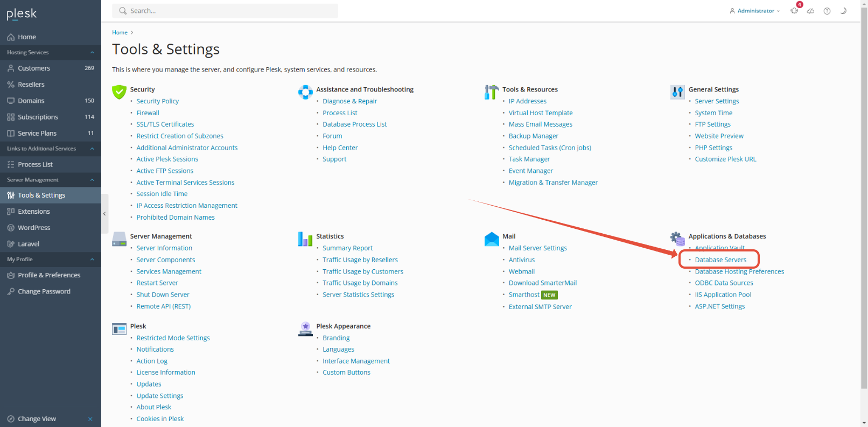This screenshot has width=868, height=427.
Task: Open the Branding link
Action: [336, 338]
